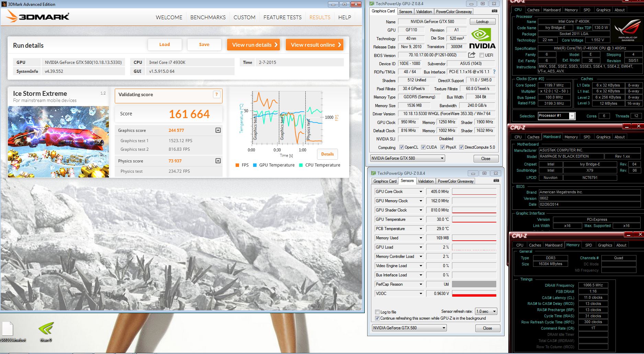Toggle the UEFI checkbox in GPU-Z

tap(482, 55)
